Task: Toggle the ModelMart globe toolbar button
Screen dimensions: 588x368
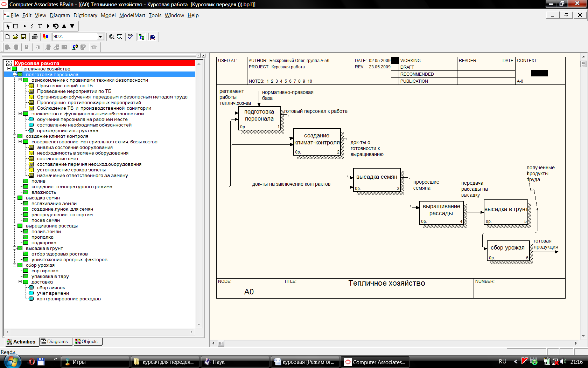Action: [153, 37]
